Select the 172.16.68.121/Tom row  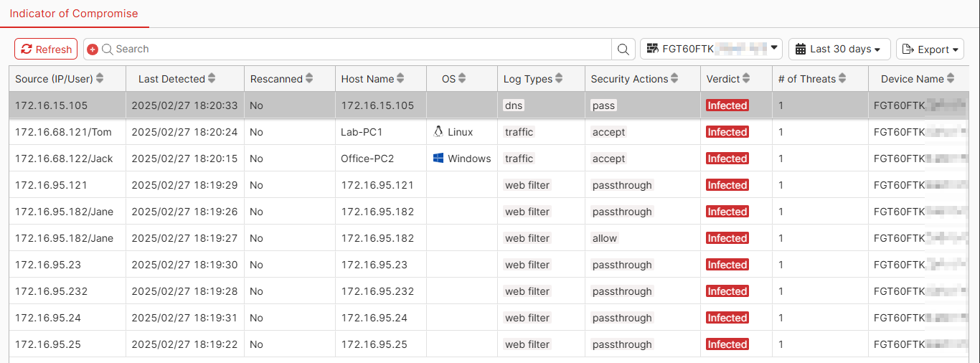tap(63, 132)
